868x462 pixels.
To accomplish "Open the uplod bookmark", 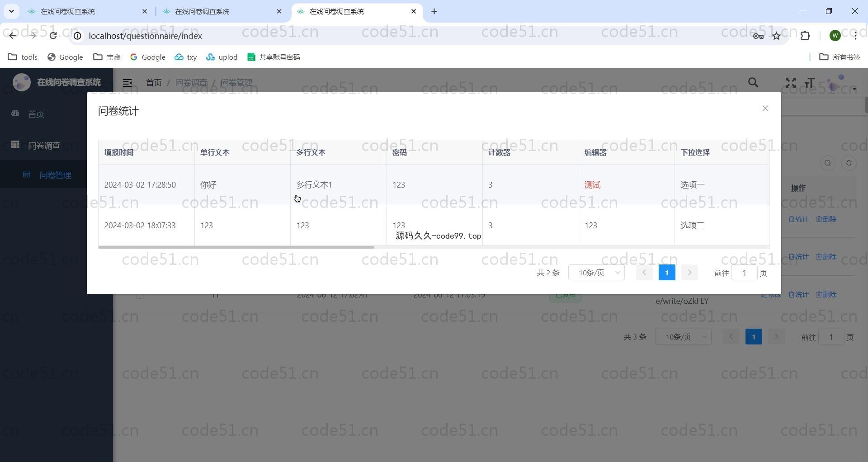I will (x=222, y=57).
